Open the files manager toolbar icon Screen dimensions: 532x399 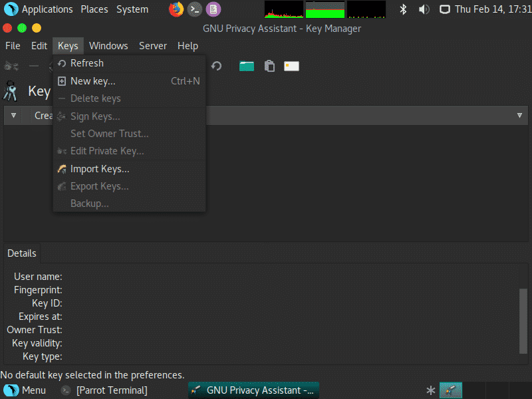(247, 66)
